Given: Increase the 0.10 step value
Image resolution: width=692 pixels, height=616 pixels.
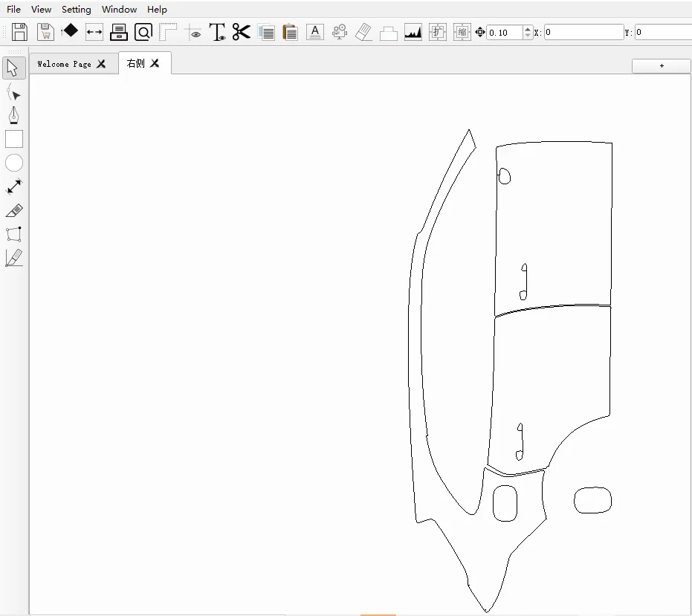Looking at the screenshot, I should 528,29.
